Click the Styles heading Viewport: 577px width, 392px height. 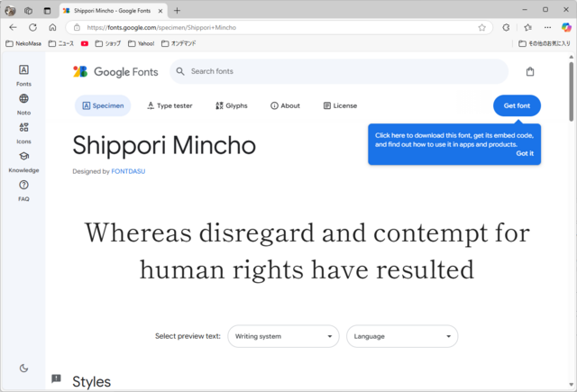point(92,382)
